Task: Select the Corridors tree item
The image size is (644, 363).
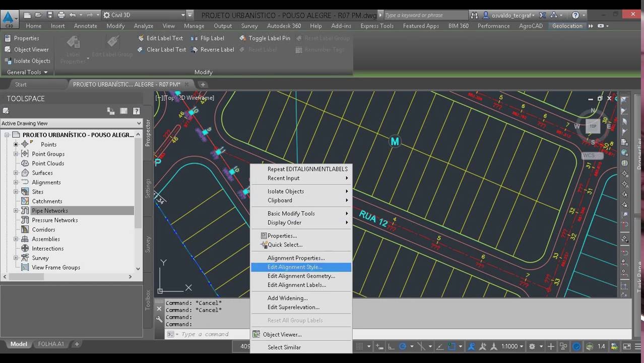Action: pyautogui.click(x=43, y=229)
